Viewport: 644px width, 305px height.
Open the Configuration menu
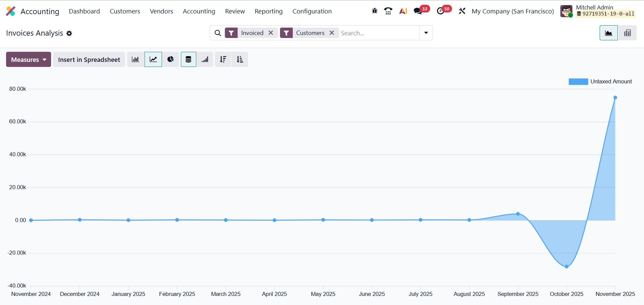312,11
